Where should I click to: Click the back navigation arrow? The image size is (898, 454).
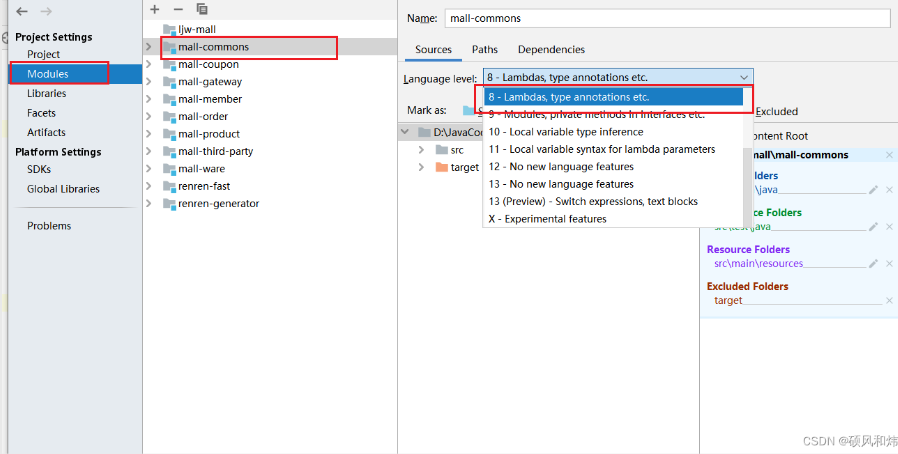(x=22, y=11)
